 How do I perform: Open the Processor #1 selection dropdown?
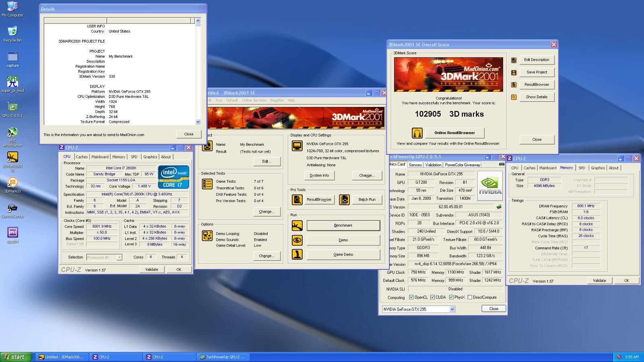point(119,257)
